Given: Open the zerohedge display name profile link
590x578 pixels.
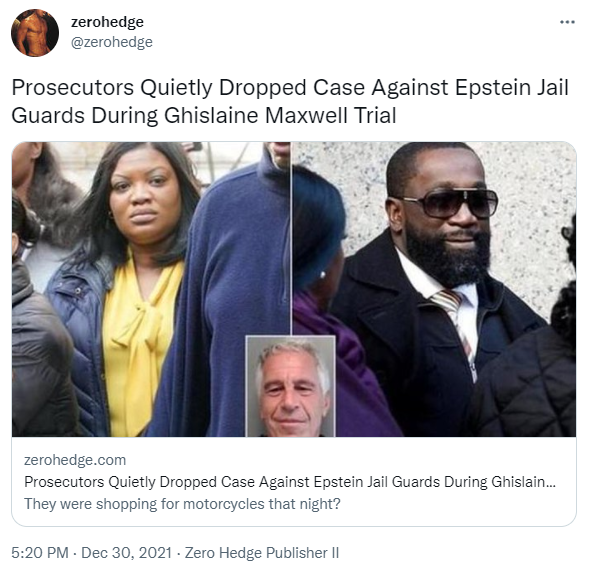Looking at the screenshot, I should pyautogui.click(x=107, y=22).
